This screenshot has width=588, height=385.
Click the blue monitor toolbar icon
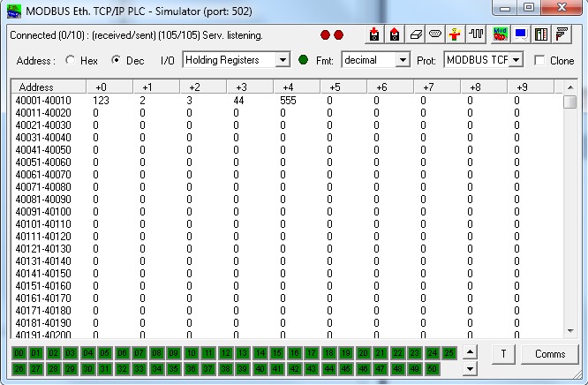[x=521, y=34]
